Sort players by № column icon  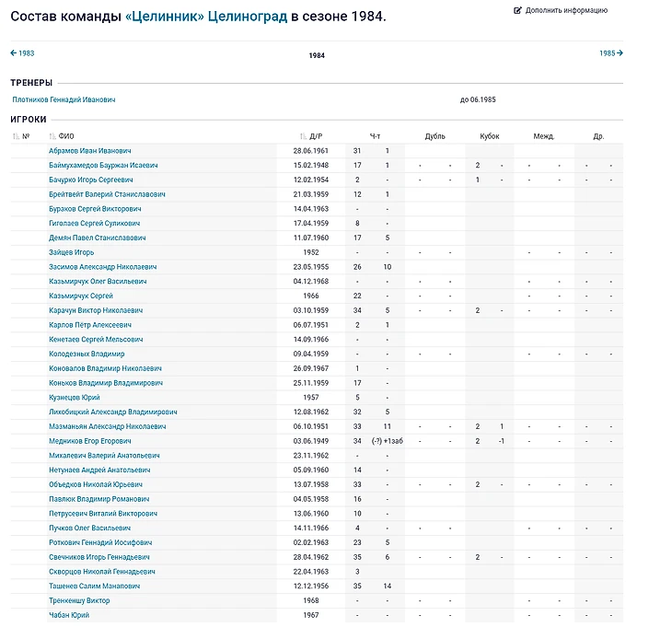(16, 136)
